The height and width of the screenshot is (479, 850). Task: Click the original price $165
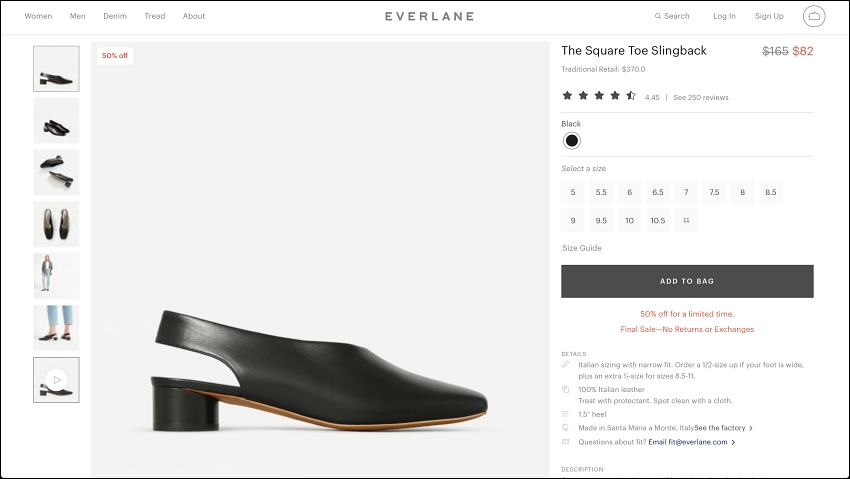(775, 51)
